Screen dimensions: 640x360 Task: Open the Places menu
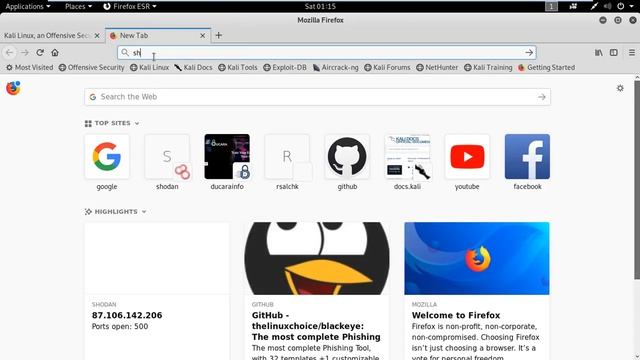[78, 6]
